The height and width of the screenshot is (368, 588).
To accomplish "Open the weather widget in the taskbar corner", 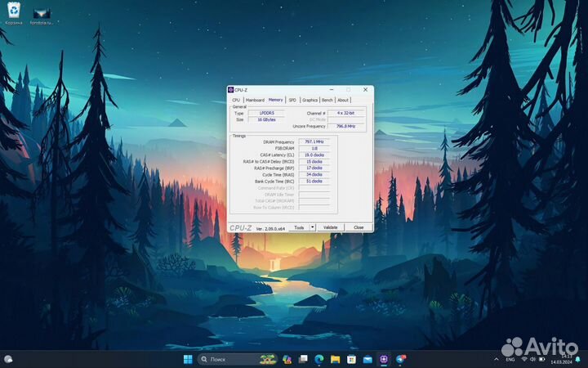I will click(x=8, y=359).
